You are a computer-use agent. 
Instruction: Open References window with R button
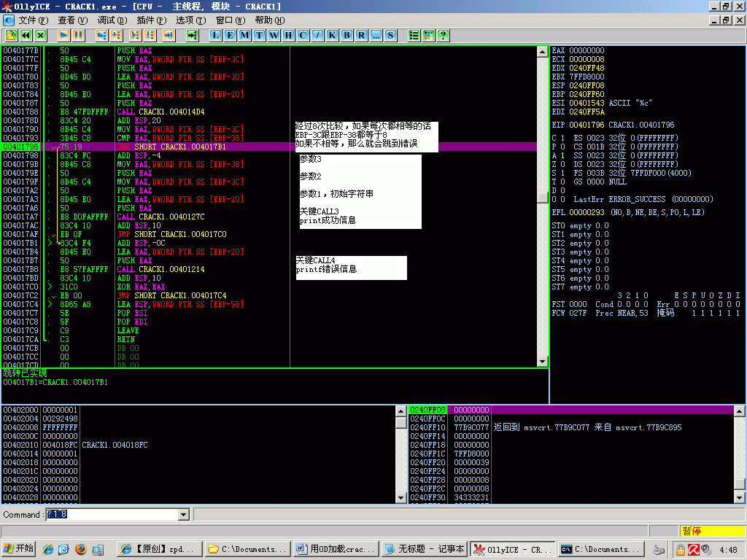(362, 35)
